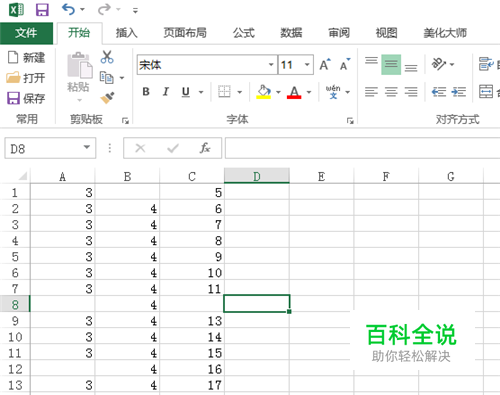Open the fill color dropdown arrow

click(x=278, y=92)
